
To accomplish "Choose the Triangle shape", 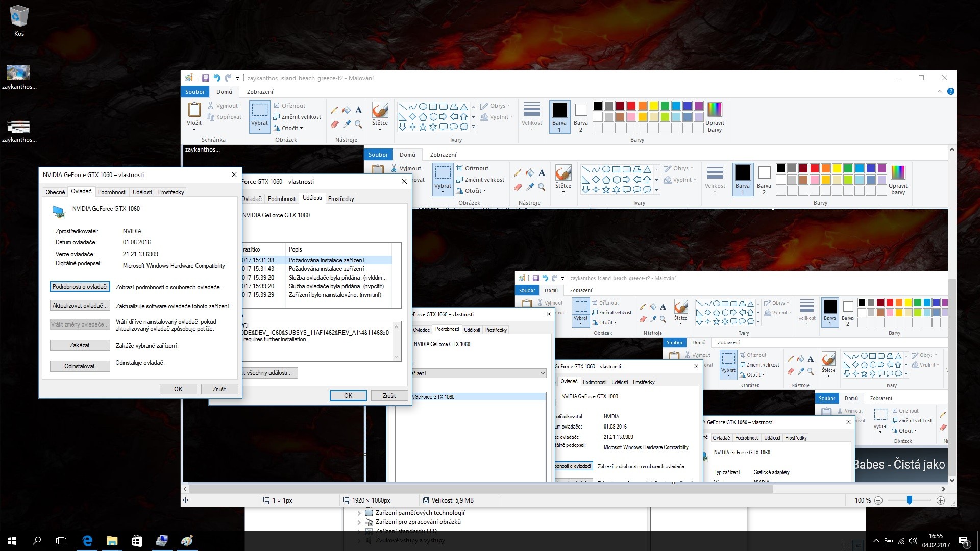I will click(463, 107).
